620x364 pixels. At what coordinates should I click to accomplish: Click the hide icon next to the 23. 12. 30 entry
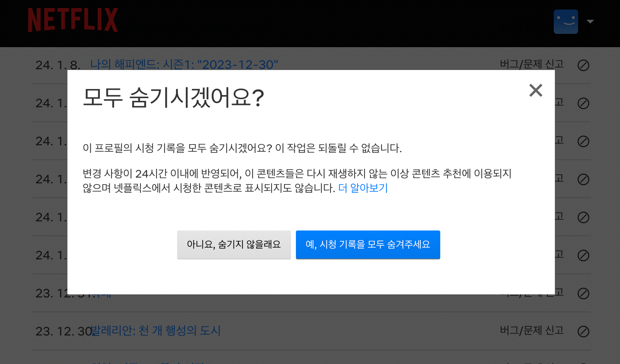[584, 331]
